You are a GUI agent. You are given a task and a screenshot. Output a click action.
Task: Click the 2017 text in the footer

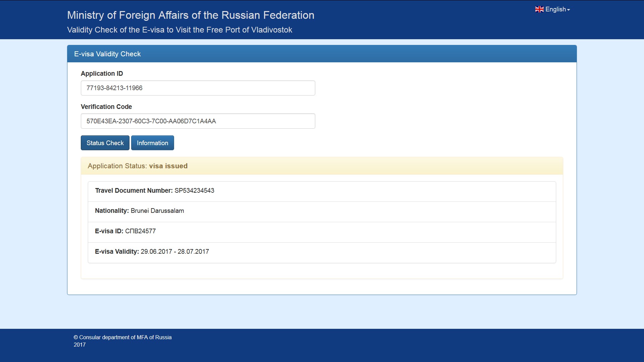pos(79,345)
